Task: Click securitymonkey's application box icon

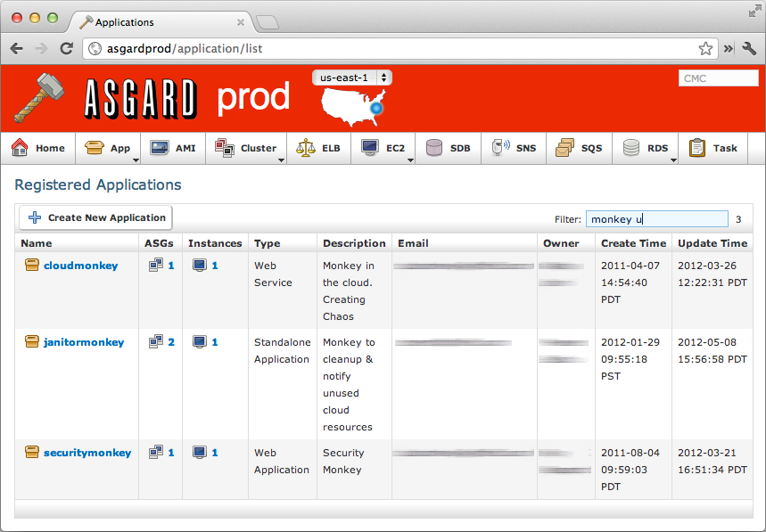Action: pos(32,453)
